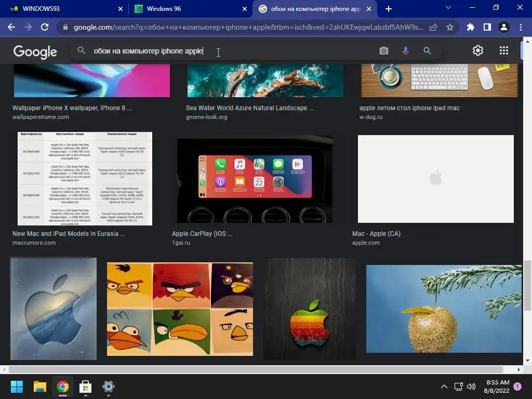The height and width of the screenshot is (399, 532).
Task: Open 'apple летом стол iphone ipad mac' title
Action: [x=409, y=108]
